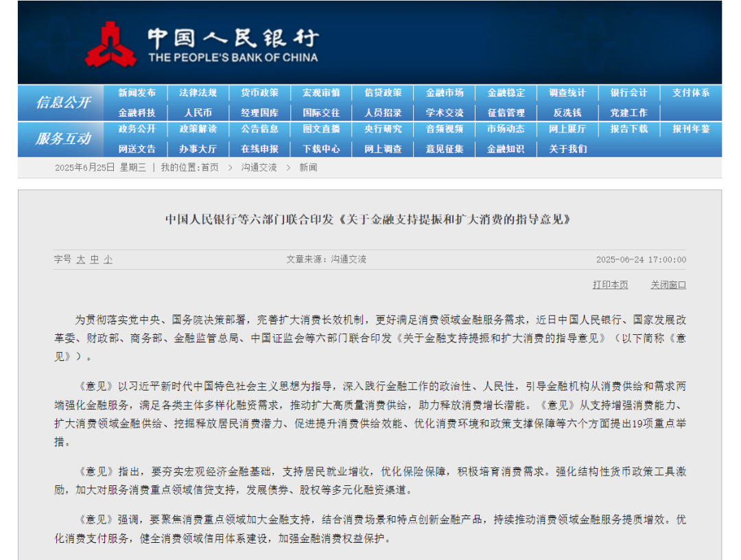Open 报告下载 section

(629, 128)
